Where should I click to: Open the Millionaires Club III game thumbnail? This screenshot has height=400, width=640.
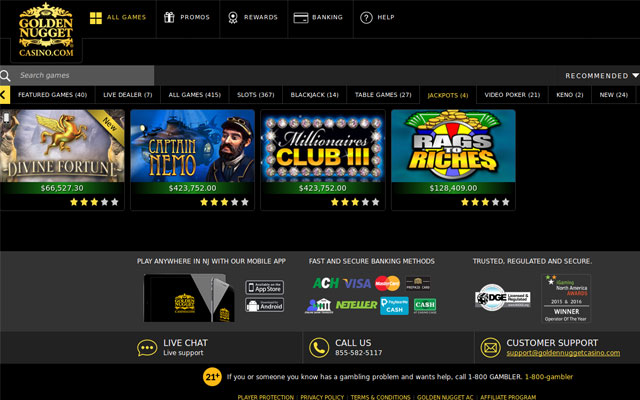tap(323, 146)
